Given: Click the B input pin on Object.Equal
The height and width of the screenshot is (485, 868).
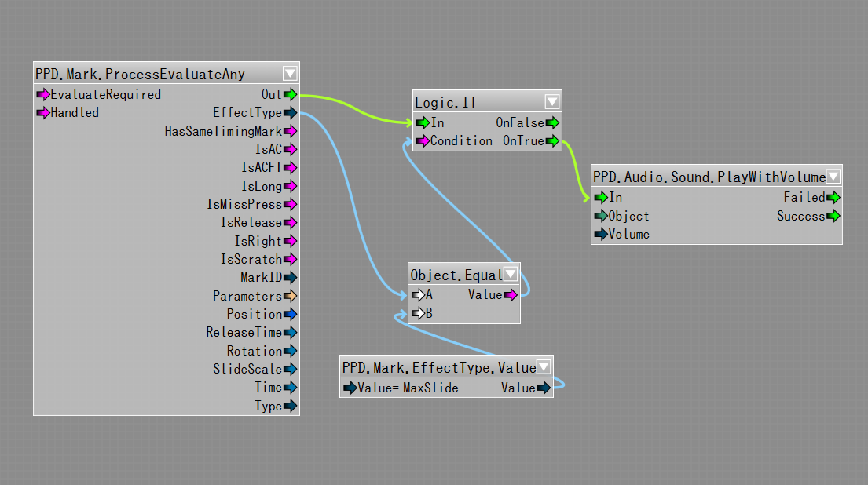Looking at the screenshot, I should click(x=418, y=314).
